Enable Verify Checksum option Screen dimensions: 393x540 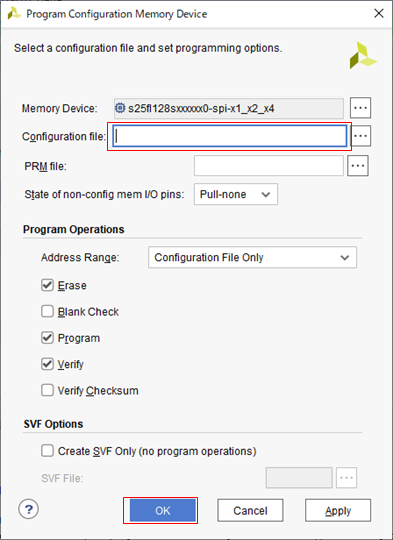click(47, 390)
